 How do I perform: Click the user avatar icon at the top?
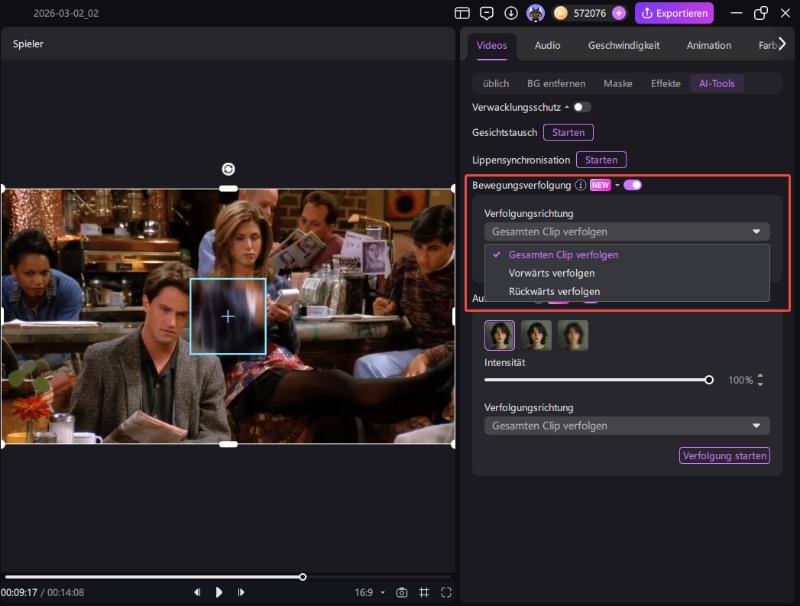[535, 13]
